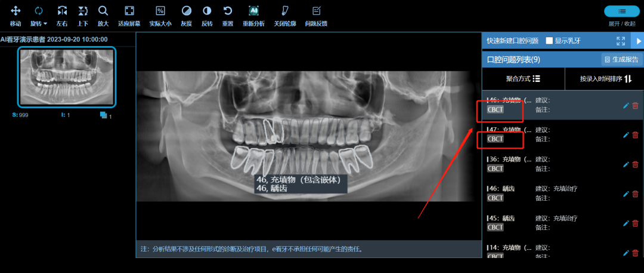Screen dimensions: 644x273
Task: Edit the 47 充填物 problem entry
Action: pyautogui.click(x=626, y=134)
